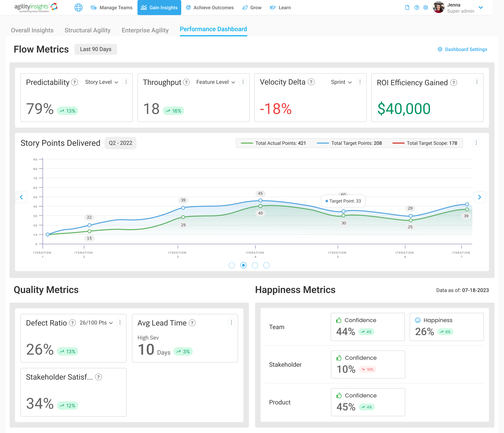Click the $40,000 ROI value
The image size is (504, 433).
(404, 109)
